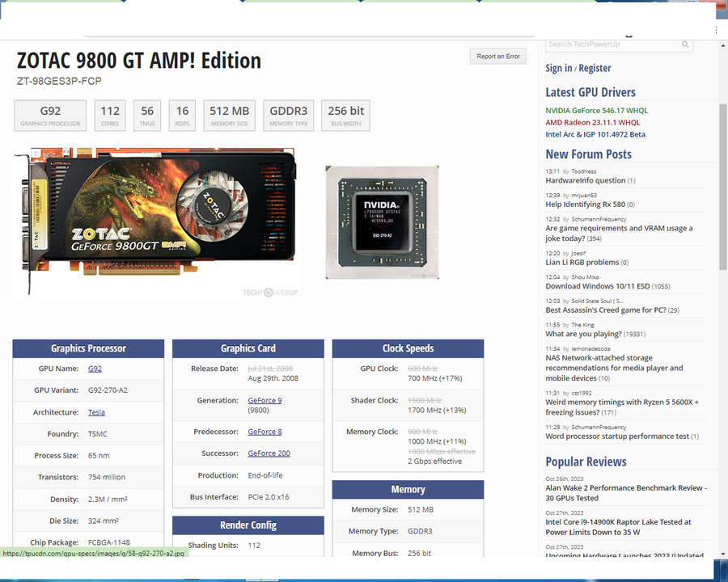Select the 324 mm² die size value

[103, 521]
